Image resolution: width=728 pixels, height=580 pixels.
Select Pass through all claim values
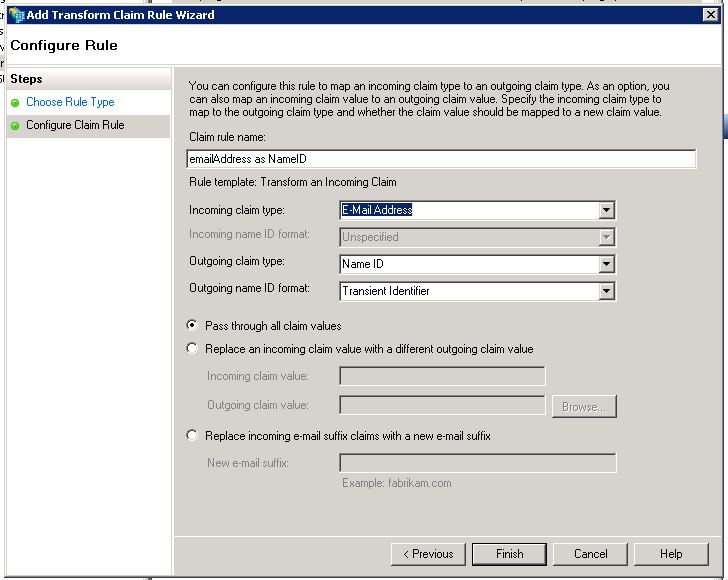(x=192, y=325)
